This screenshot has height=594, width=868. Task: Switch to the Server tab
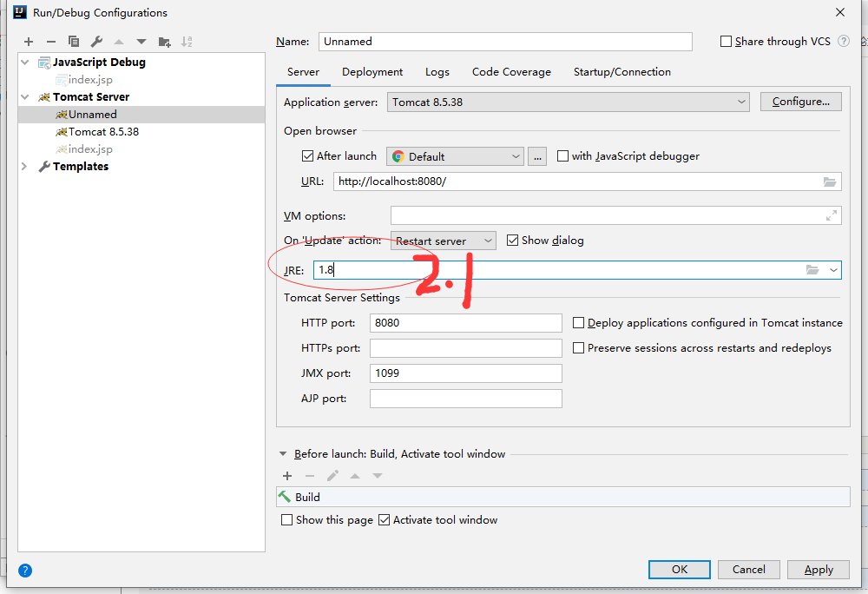coord(303,72)
